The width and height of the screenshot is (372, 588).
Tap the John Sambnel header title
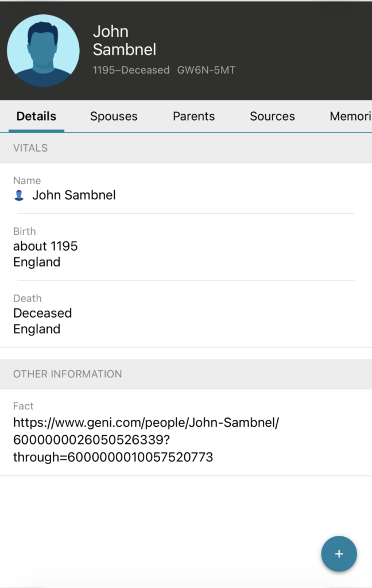124,40
